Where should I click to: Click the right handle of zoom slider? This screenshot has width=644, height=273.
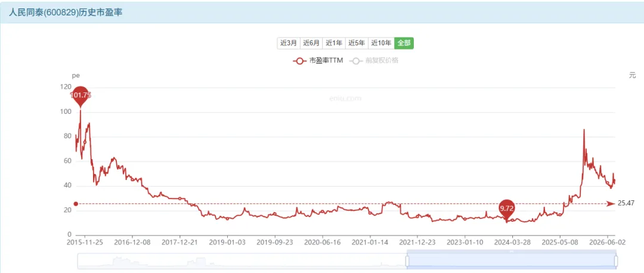[615, 261]
